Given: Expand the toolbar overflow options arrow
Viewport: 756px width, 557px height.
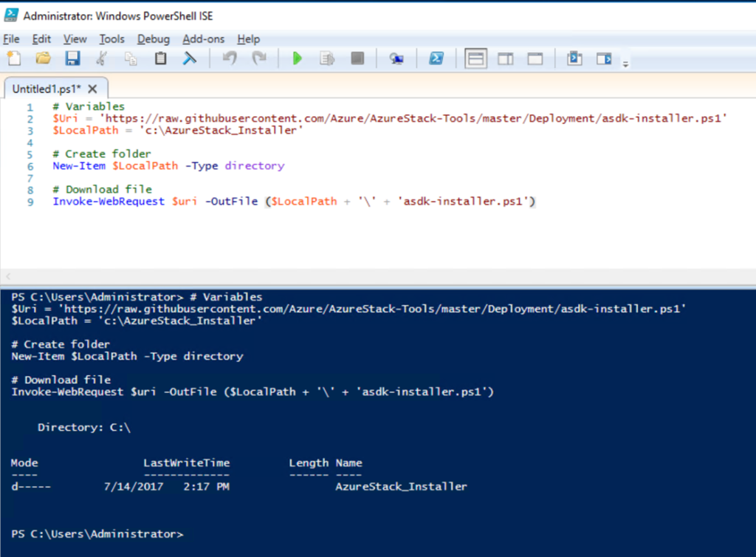Looking at the screenshot, I should 625,64.
